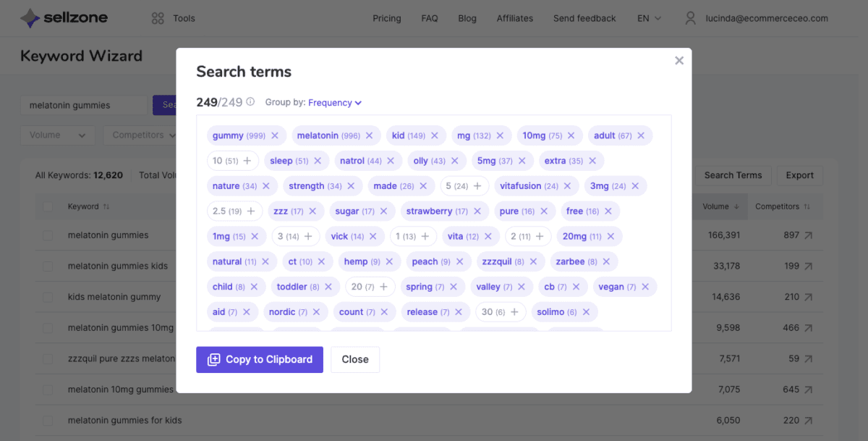The image size is (868, 441).
Task: Check the 'melatonin gummies for kids' row checkbox
Action: 48,420
